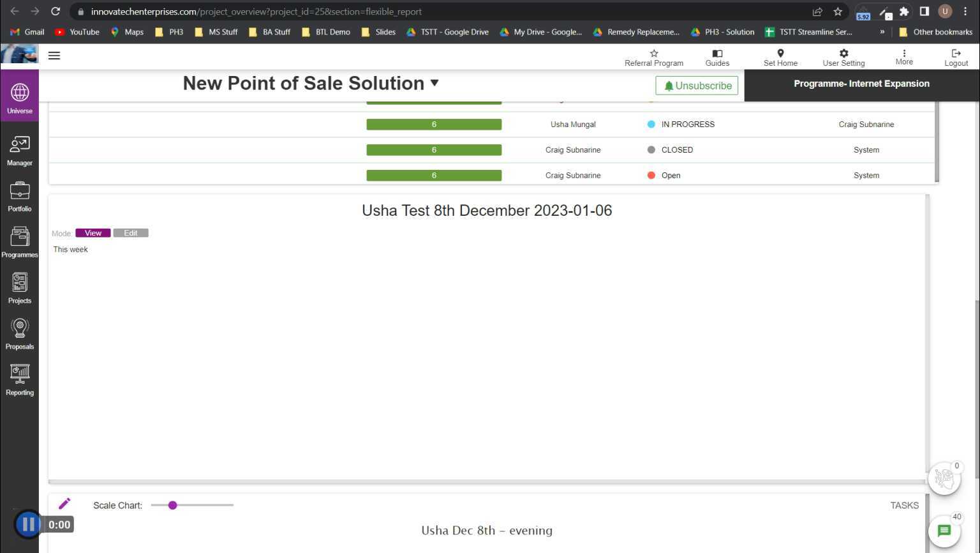Click the Scale Chart slider handle

(x=172, y=505)
